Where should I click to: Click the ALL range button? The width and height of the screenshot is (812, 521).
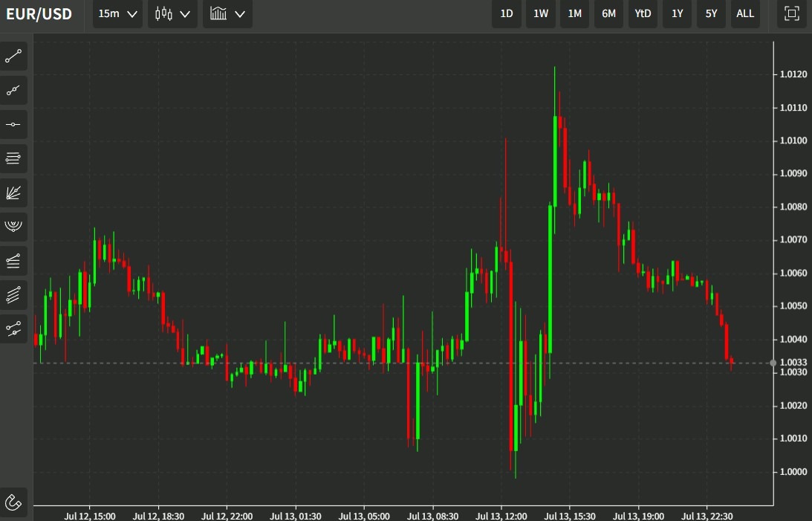[x=745, y=13]
